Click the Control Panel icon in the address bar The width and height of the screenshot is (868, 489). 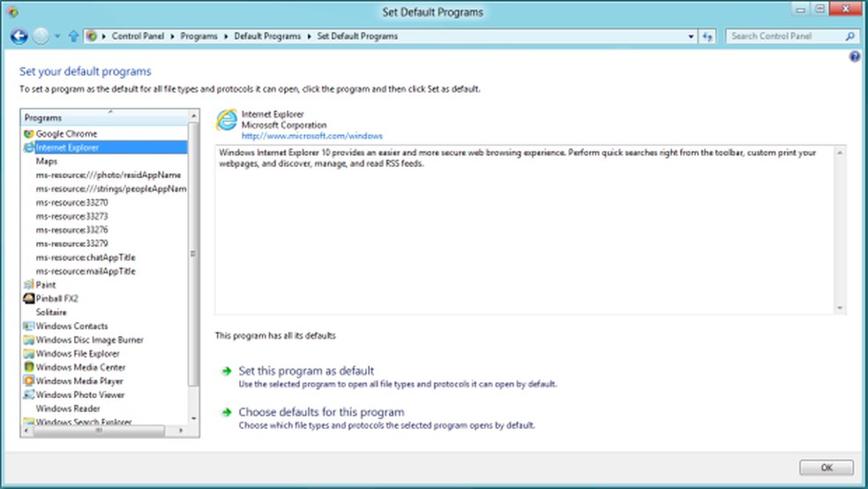click(92, 36)
